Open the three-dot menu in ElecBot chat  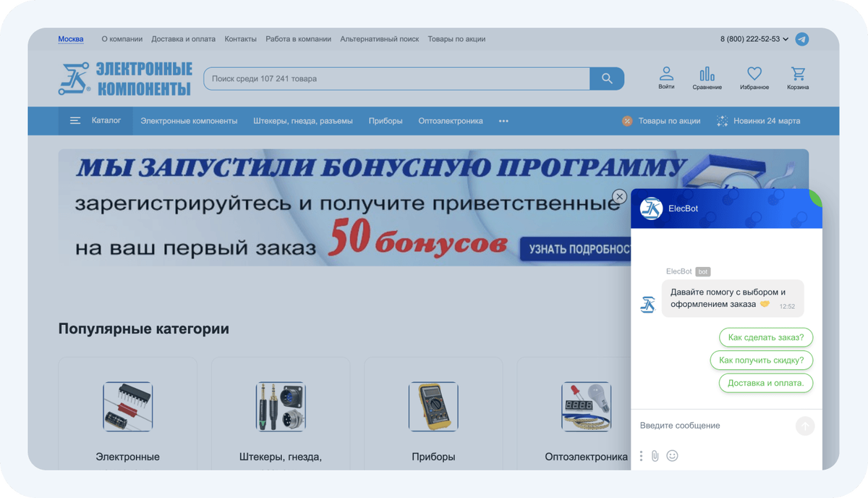click(x=640, y=456)
